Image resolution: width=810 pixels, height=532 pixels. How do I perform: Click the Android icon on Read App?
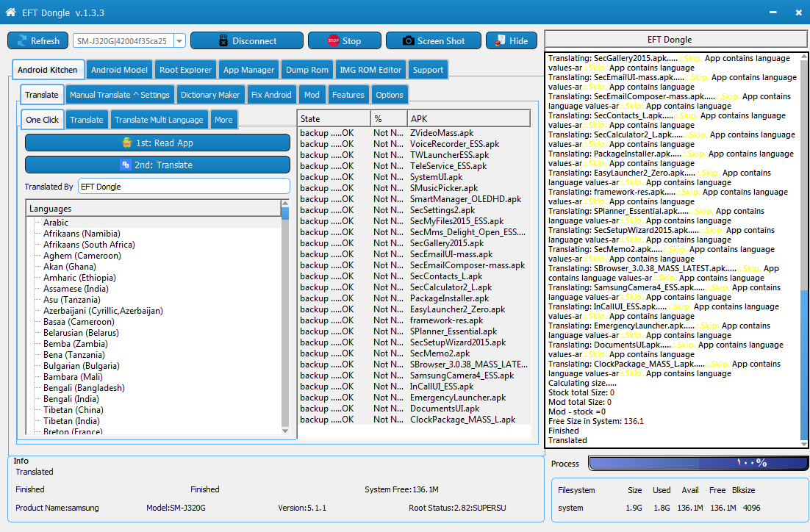[x=127, y=143]
